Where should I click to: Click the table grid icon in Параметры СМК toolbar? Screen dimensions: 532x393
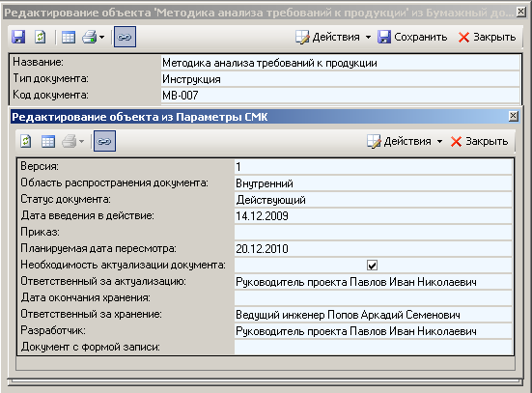[x=48, y=141]
